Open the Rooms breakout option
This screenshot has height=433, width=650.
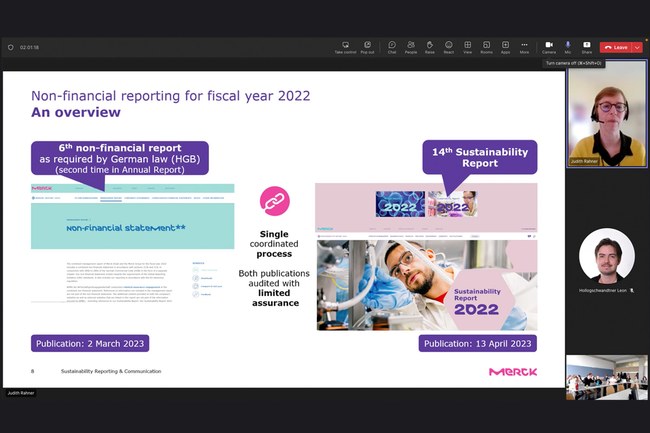(486, 47)
